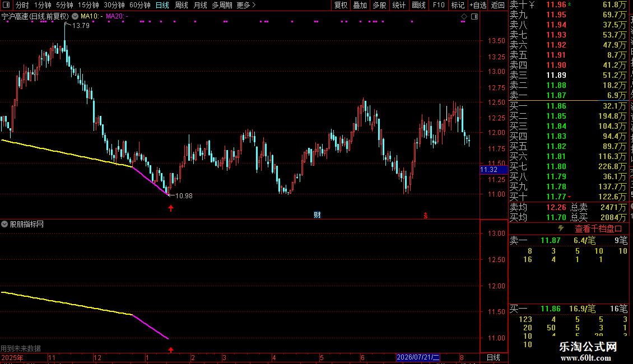
Task: Click the 多股 multi-stock button
Action: [379, 5]
